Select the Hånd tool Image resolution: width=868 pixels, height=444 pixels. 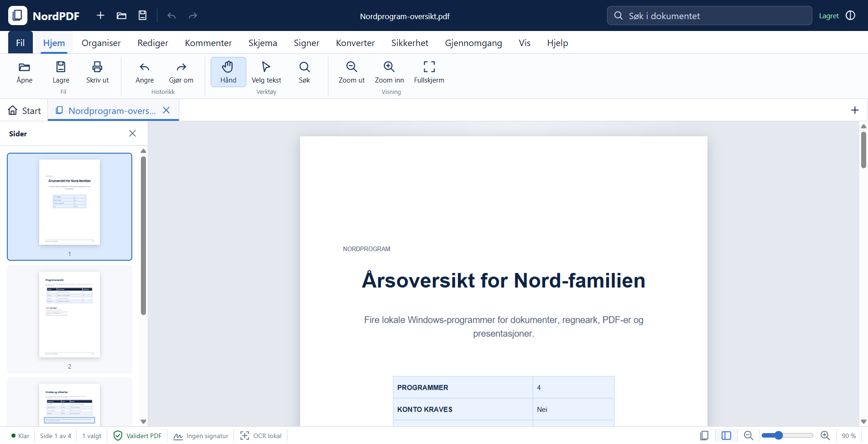point(229,72)
